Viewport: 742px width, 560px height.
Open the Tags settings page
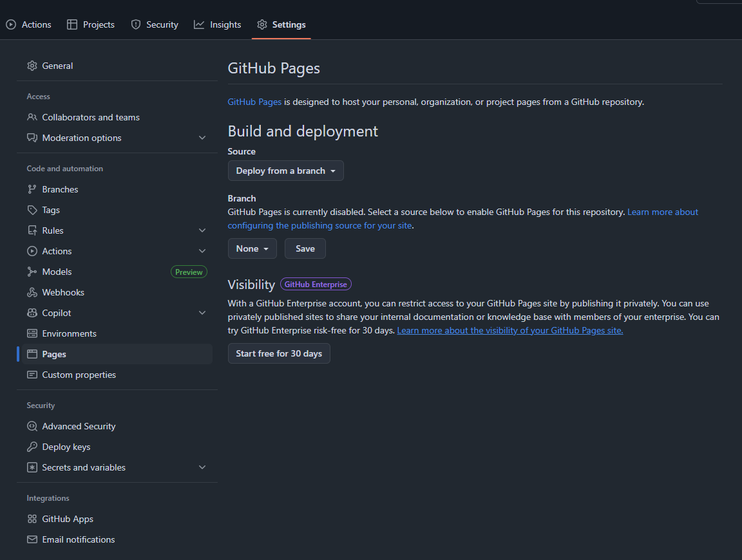click(117, 210)
